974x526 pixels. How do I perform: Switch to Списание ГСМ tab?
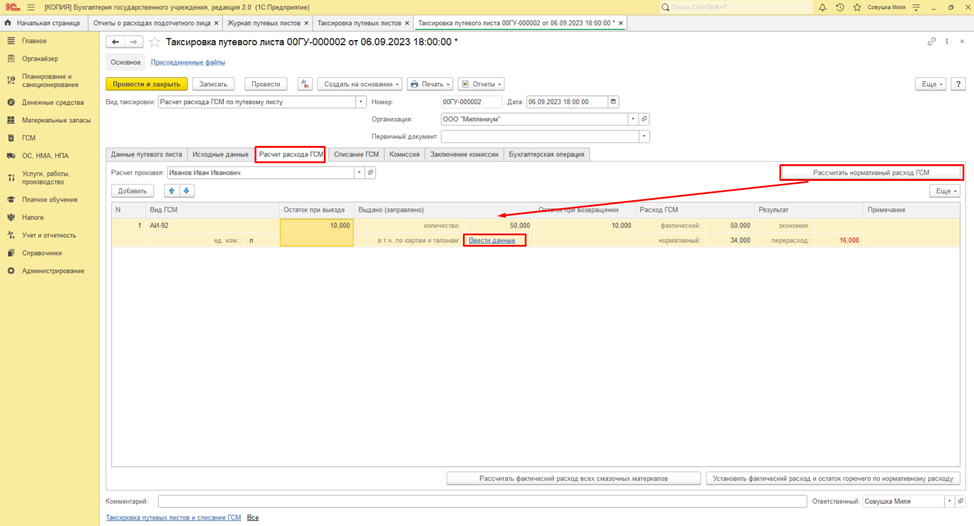coord(357,155)
